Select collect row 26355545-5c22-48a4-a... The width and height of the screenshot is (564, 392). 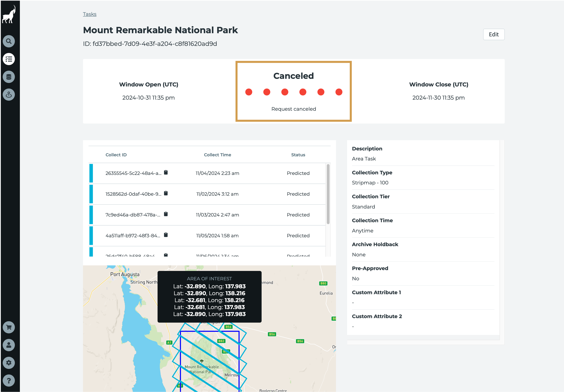tap(207, 173)
